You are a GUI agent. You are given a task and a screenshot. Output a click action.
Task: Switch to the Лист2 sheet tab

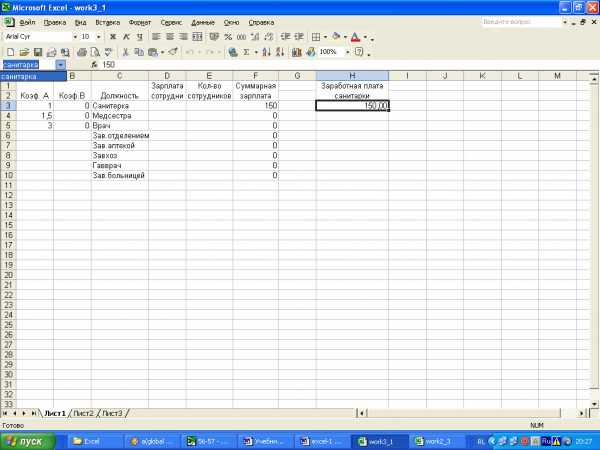coord(84,413)
